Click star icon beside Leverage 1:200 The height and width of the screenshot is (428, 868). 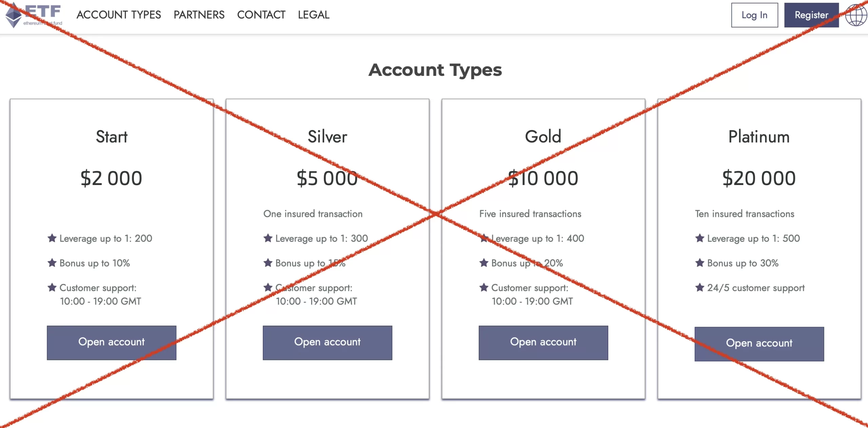pyautogui.click(x=52, y=238)
